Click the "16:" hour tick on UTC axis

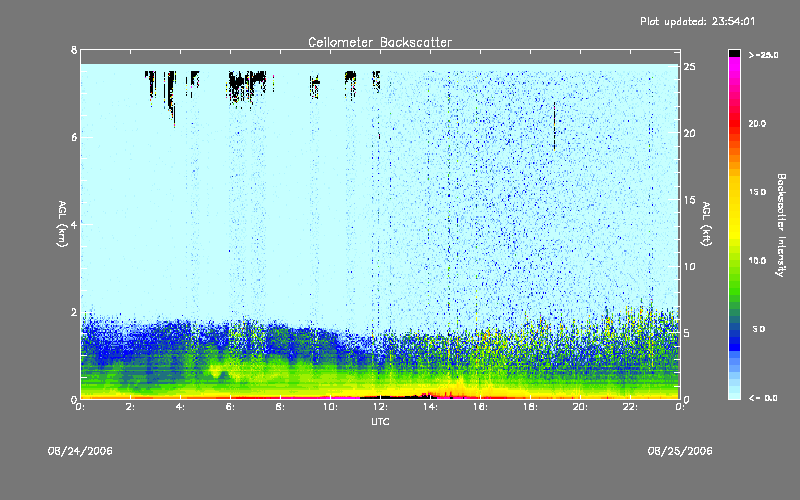pyautogui.click(x=480, y=407)
